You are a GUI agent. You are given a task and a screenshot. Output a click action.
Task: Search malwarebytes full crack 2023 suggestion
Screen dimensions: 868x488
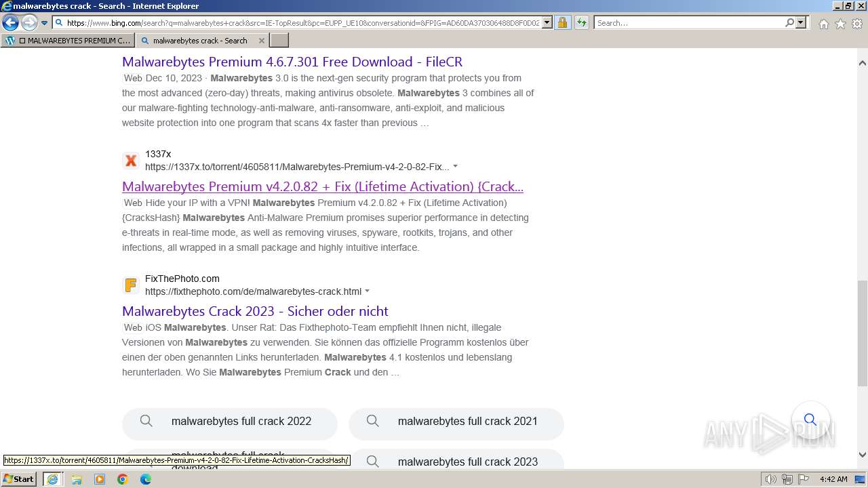pos(456,462)
